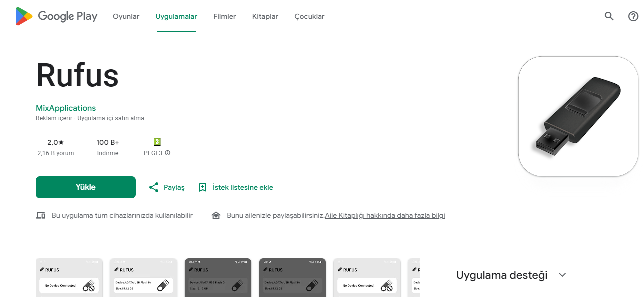Click the devices icon beside availability text

coord(41,215)
